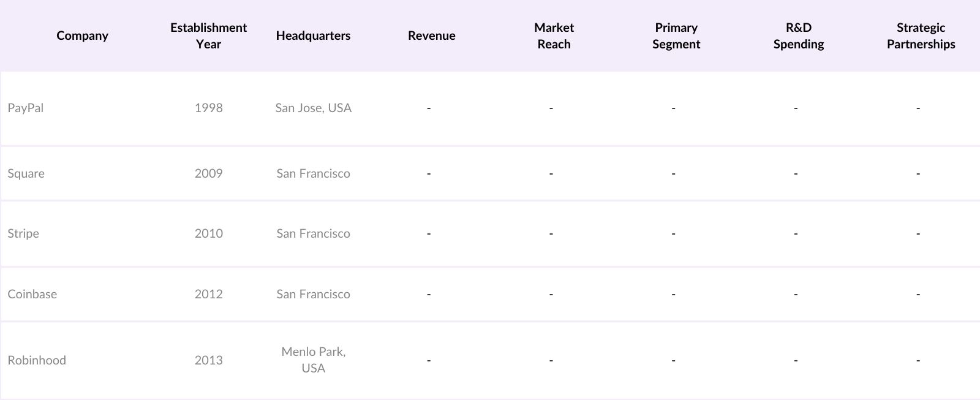Click the R&D Spending column header
The height and width of the screenshot is (400, 980).
pyautogui.click(x=798, y=36)
